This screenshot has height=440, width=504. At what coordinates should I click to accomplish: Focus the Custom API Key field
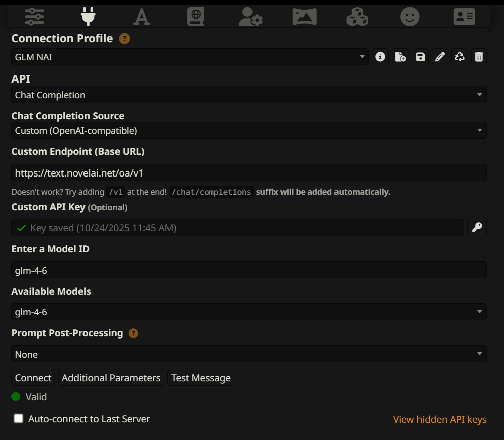pyautogui.click(x=237, y=228)
